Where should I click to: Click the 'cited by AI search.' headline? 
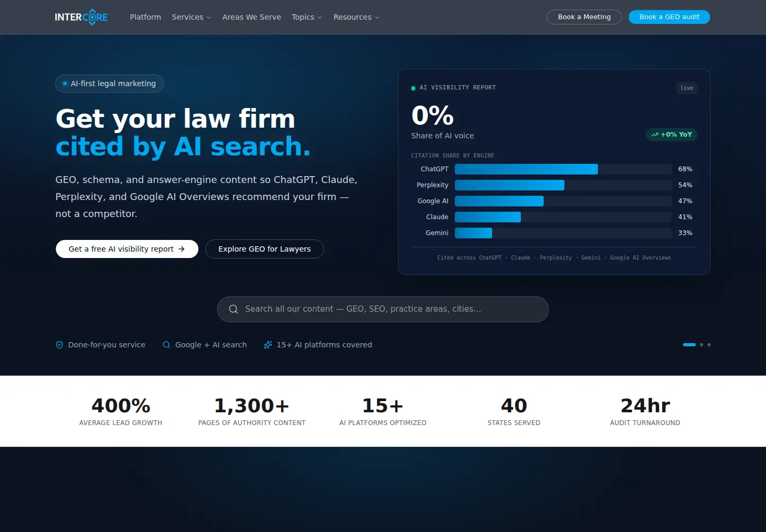[x=183, y=147]
